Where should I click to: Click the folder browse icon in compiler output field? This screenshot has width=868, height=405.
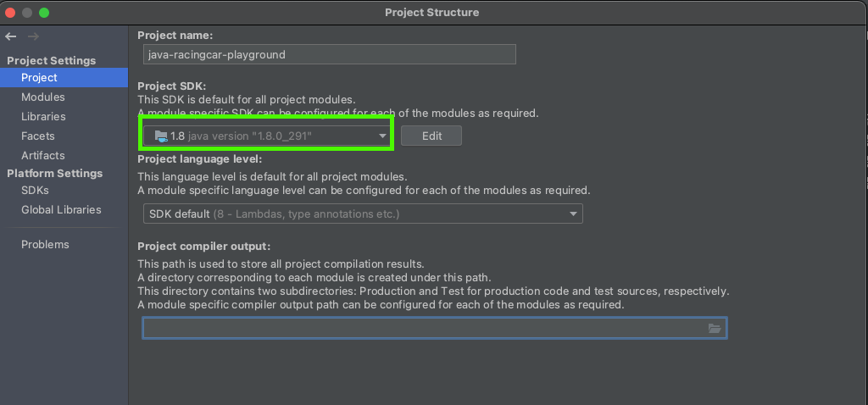click(x=715, y=328)
